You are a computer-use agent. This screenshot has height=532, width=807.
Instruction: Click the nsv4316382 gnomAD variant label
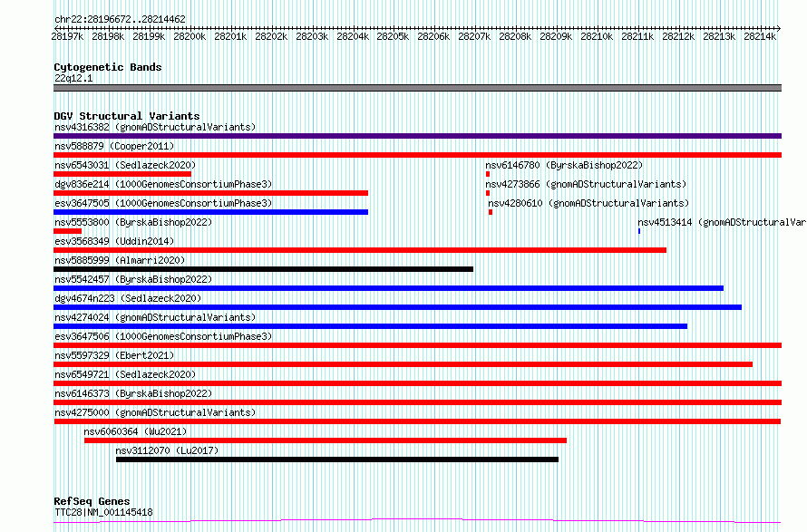click(x=155, y=127)
